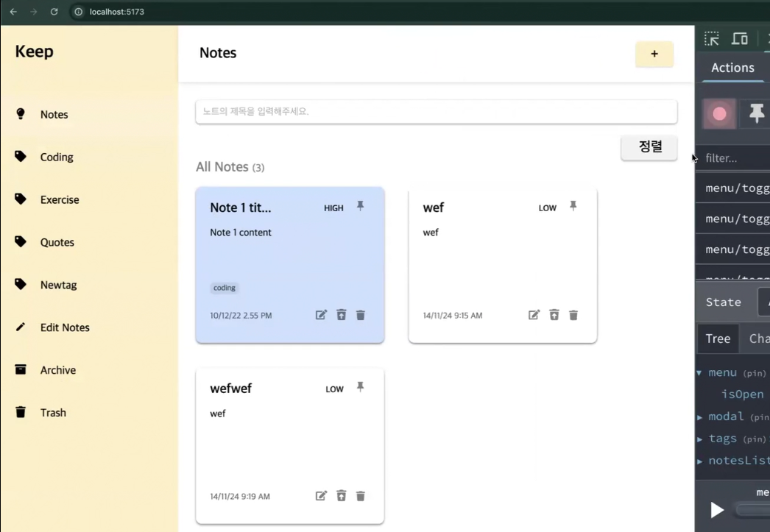This screenshot has height=532, width=770.
Task: Pin the Note 1 title note
Action: point(361,206)
